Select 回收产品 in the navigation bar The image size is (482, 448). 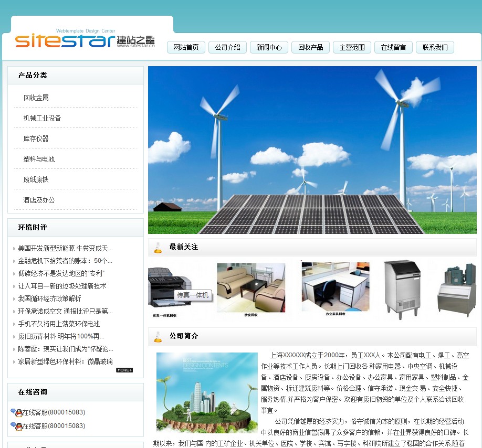310,47
